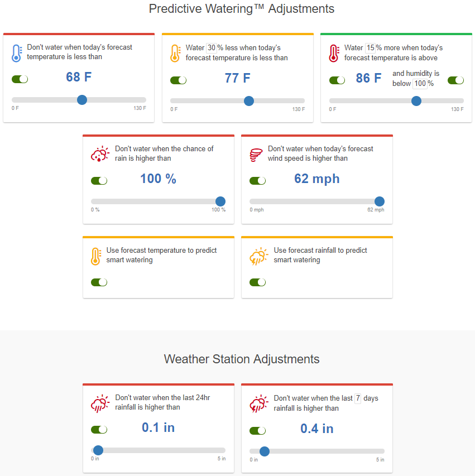
Task: Toggle the last 24hr rainfall switch
Action: (x=99, y=430)
